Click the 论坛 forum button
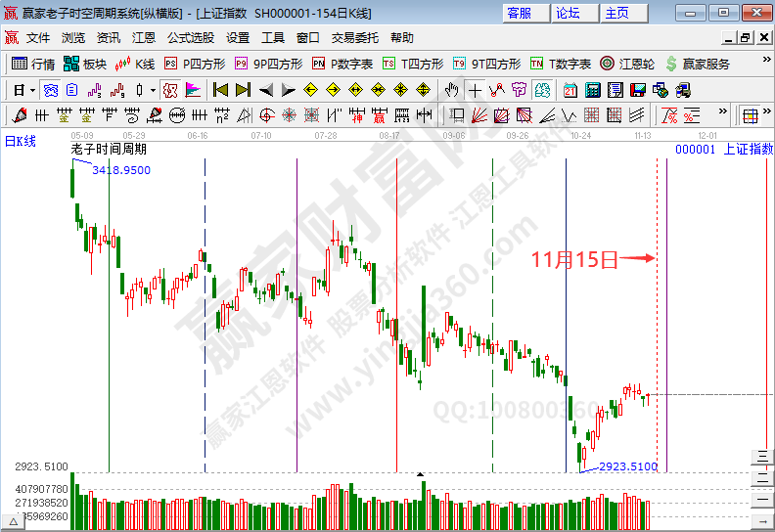Viewport: 775px width, 532px height. click(568, 13)
